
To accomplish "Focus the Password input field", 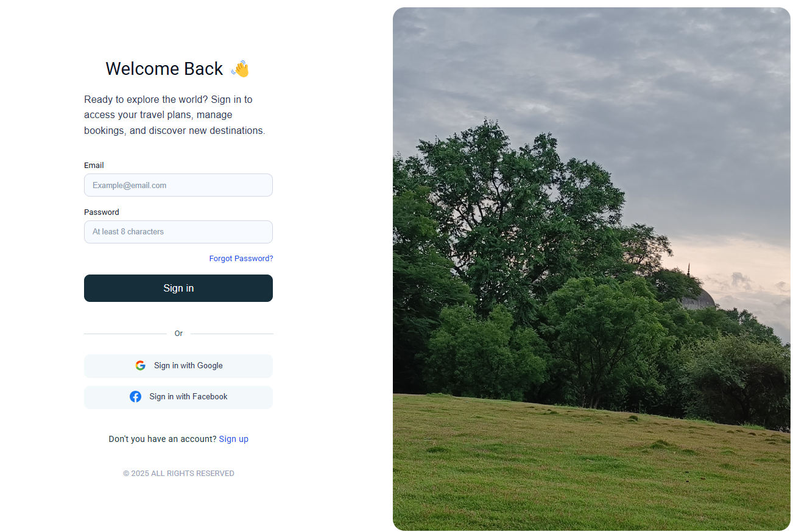I will 178,232.
